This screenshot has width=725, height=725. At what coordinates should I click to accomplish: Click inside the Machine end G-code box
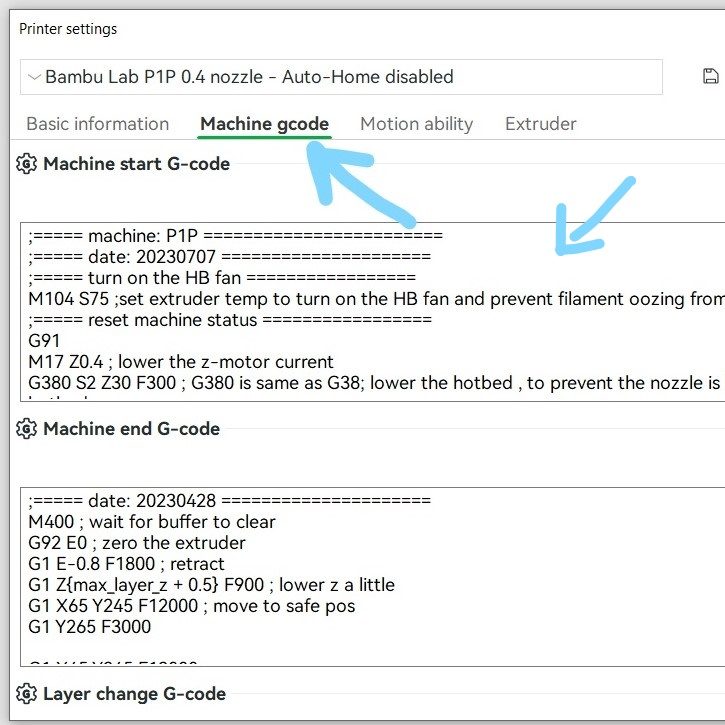pos(373,577)
